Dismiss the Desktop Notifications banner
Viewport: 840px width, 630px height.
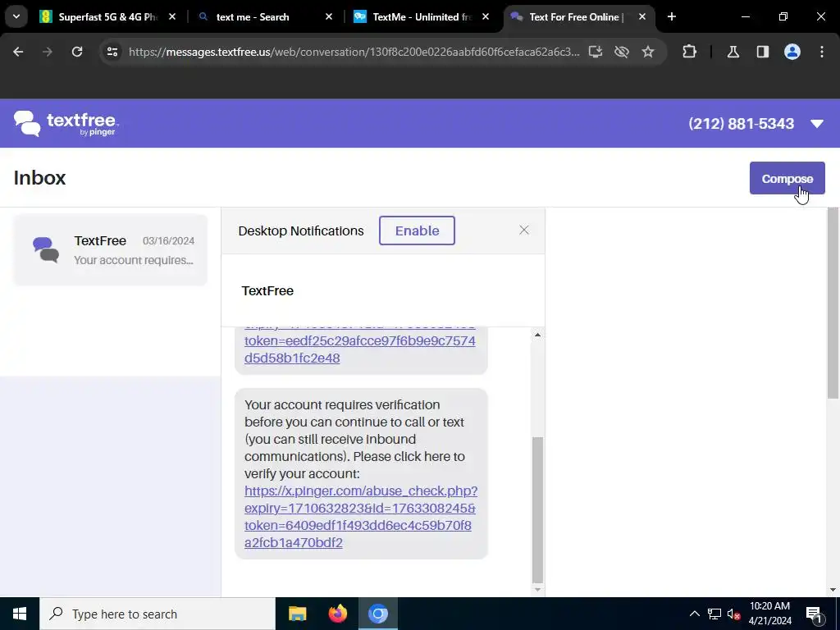(x=524, y=230)
